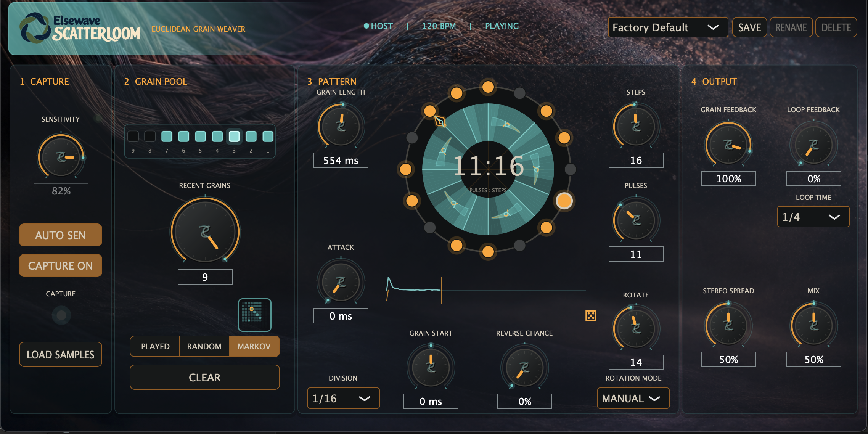
Task: Click the PLAYING transport status text
Action: click(x=502, y=26)
